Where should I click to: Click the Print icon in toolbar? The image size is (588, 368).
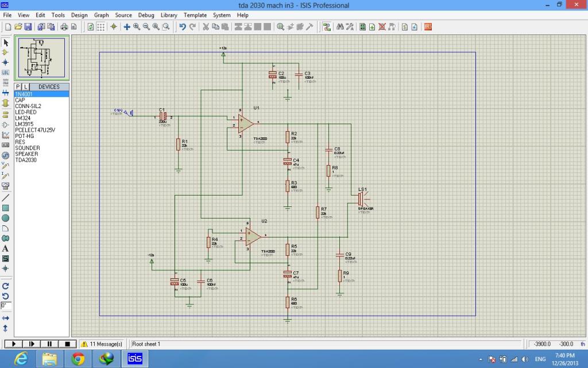click(x=64, y=26)
